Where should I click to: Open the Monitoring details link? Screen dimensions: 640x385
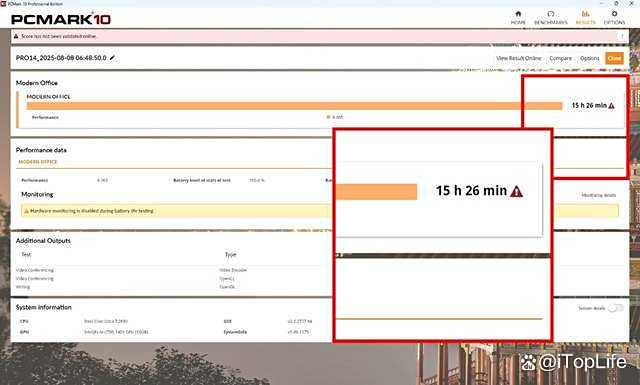coord(598,195)
